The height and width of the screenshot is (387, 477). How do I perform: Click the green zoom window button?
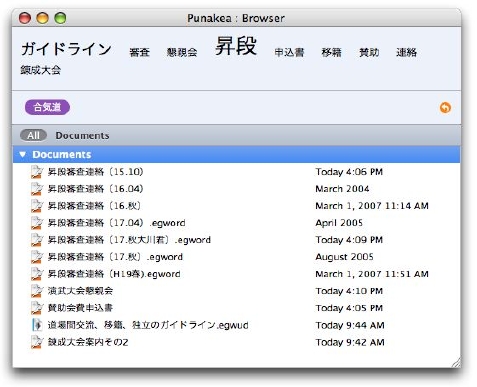[x=60, y=18]
